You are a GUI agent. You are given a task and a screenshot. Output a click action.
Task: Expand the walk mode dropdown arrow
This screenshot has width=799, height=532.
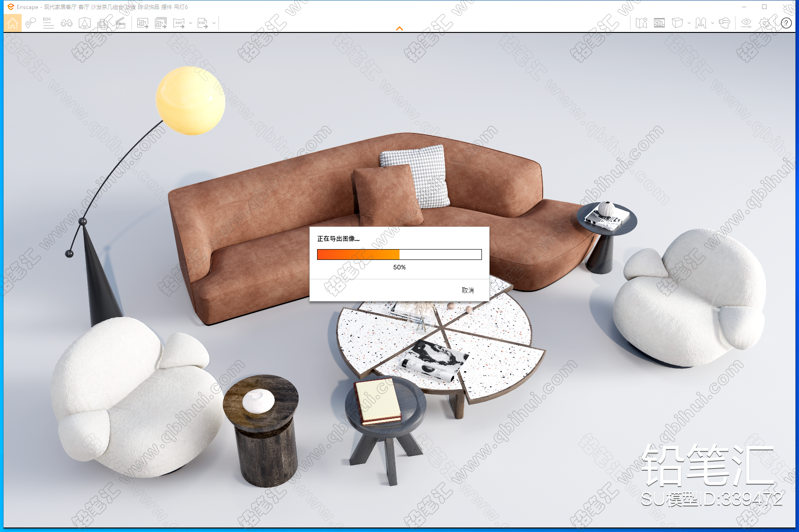click(x=713, y=23)
